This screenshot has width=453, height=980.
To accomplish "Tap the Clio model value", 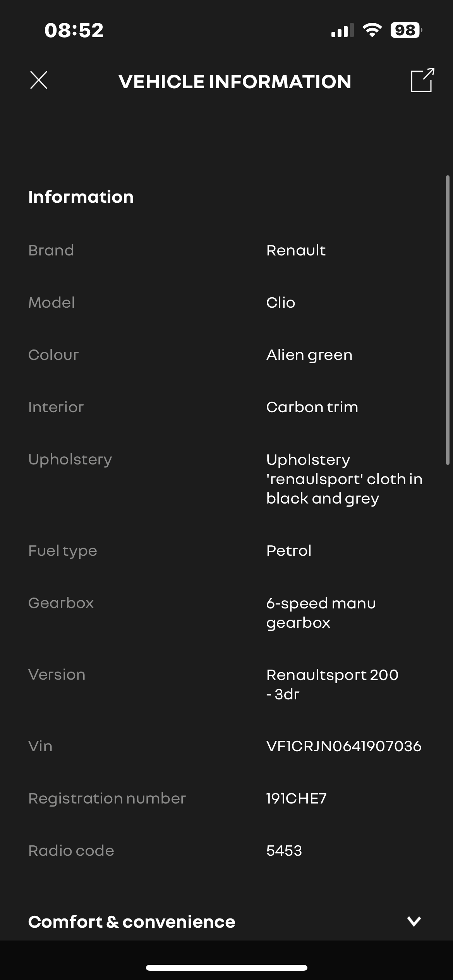I will coord(280,302).
